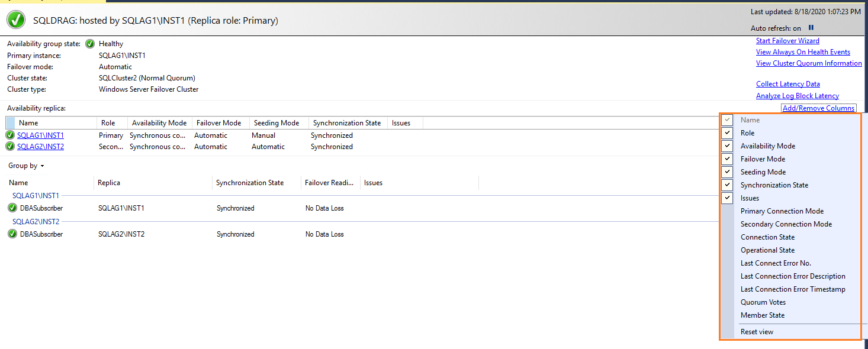Image resolution: width=868 pixels, height=349 pixels.
Task: Add the Connection State column
Action: pyautogui.click(x=768, y=237)
